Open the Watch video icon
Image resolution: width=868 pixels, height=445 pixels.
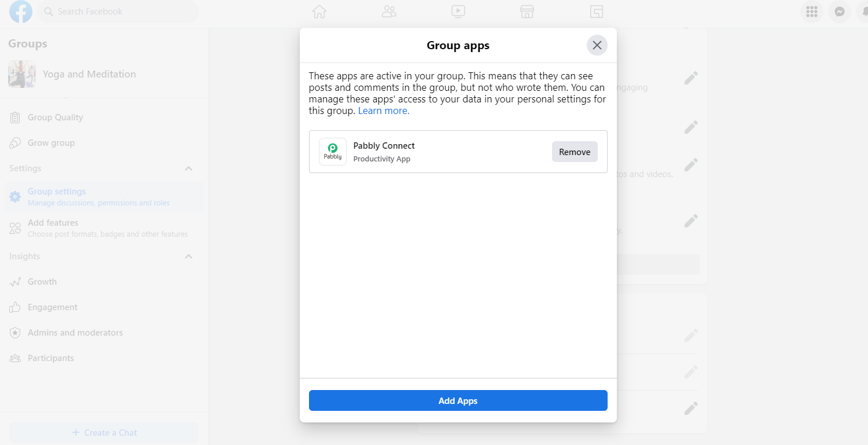pos(458,12)
